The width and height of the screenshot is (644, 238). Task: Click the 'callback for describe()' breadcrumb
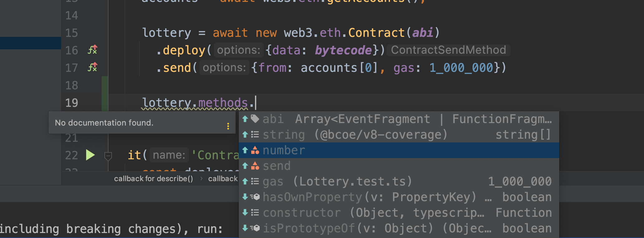point(153,179)
